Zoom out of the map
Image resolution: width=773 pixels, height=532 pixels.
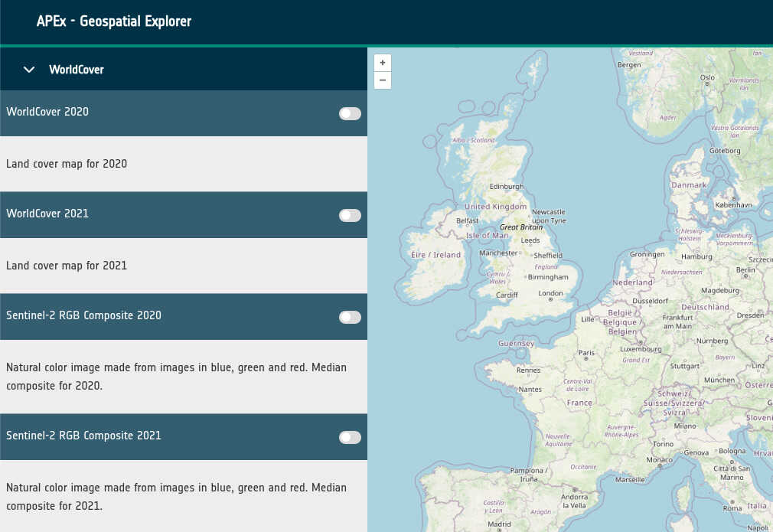(x=383, y=80)
